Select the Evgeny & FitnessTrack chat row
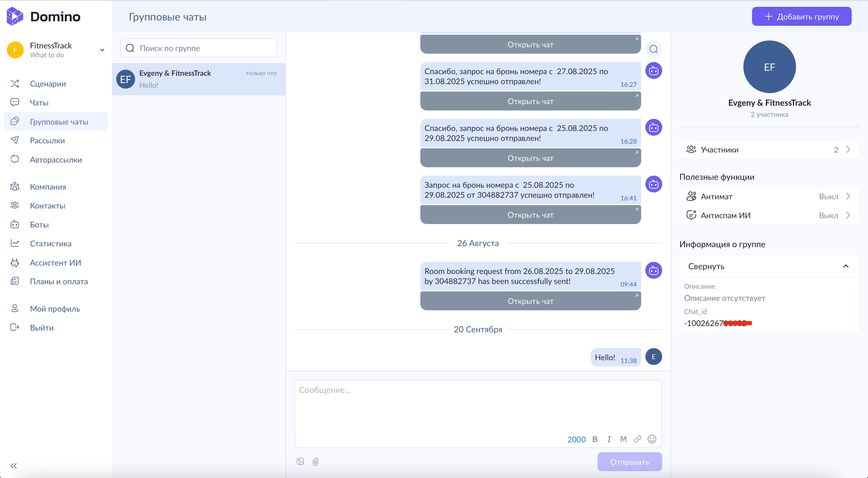 pyautogui.click(x=198, y=79)
